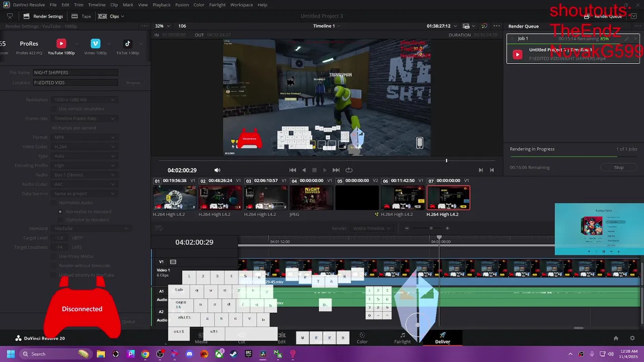Open the Render Entire Timeline dropdown
Viewport: 644px width, 362px height.
(371, 228)
